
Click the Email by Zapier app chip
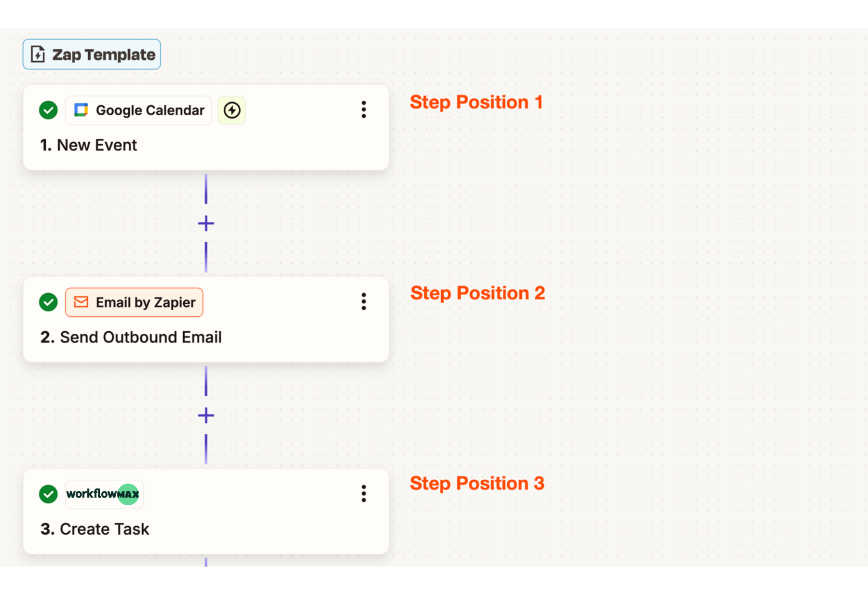click(134, 302)
